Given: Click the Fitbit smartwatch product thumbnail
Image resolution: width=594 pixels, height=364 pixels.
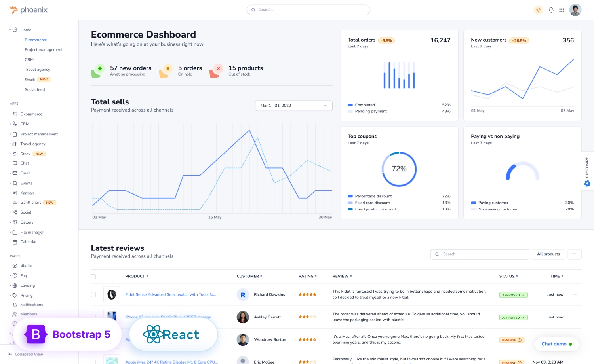Looking at the screenshot, I should pos(112,295).
